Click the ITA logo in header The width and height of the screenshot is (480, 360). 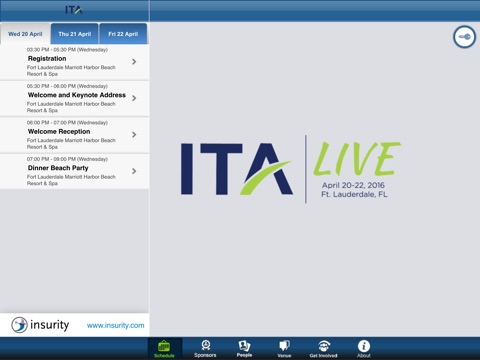74,10
